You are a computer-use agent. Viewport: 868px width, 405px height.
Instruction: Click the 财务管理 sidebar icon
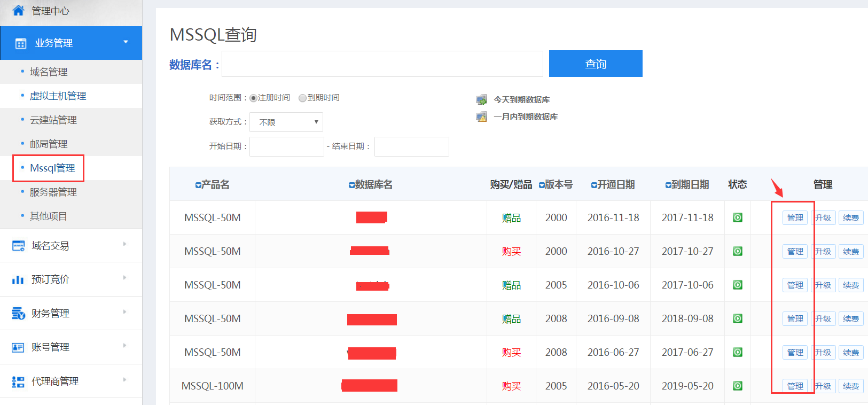tap(18, 313)
